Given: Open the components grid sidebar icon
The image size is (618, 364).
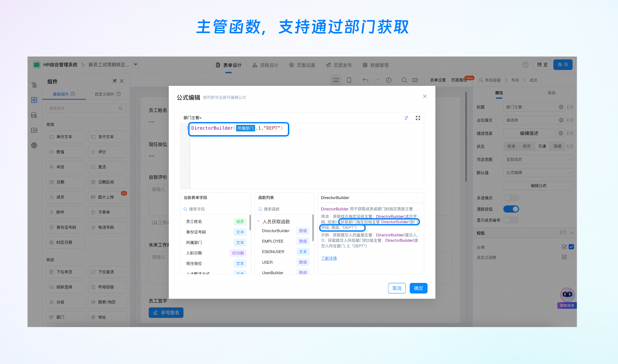Looking at the screenshot, I should (x=34, y=100).
